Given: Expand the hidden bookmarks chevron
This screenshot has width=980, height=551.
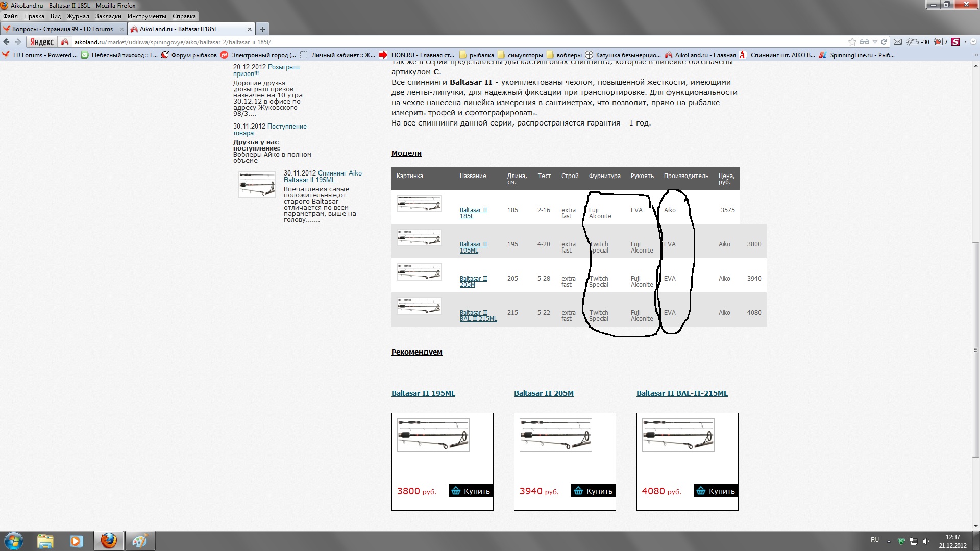Looking at the screenshot, I should pos(975,55).
